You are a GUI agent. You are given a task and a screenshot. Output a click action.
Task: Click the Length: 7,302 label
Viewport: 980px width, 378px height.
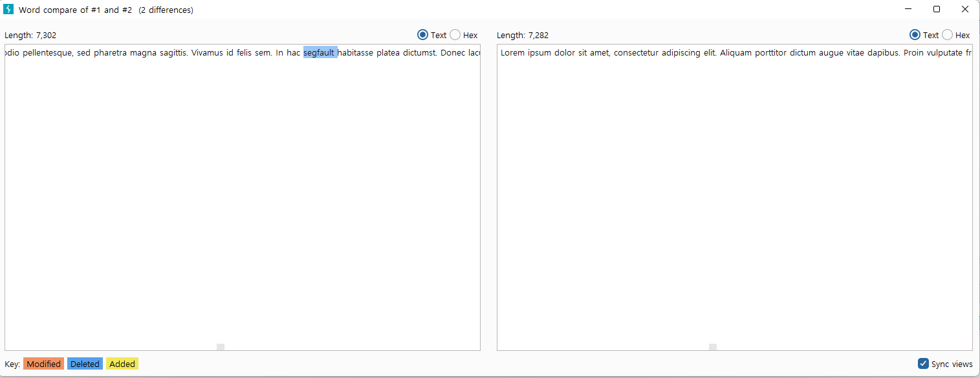coord(30,36)
